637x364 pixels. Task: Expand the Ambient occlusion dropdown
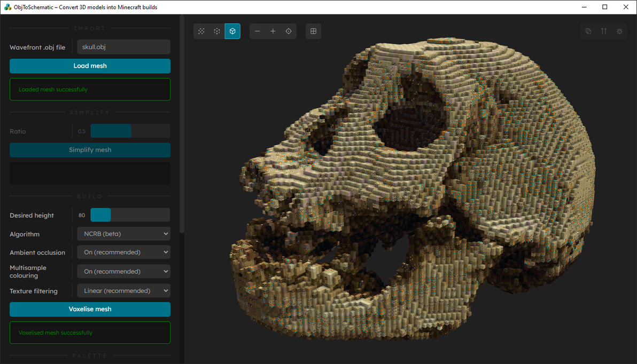[123, 252]
